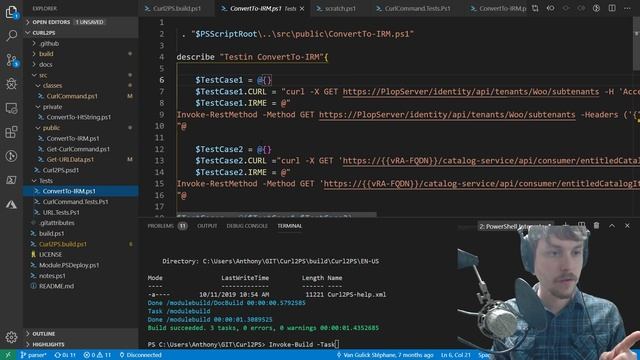Expand the build folder
This screenshot has width=640, height=360.
81,54
